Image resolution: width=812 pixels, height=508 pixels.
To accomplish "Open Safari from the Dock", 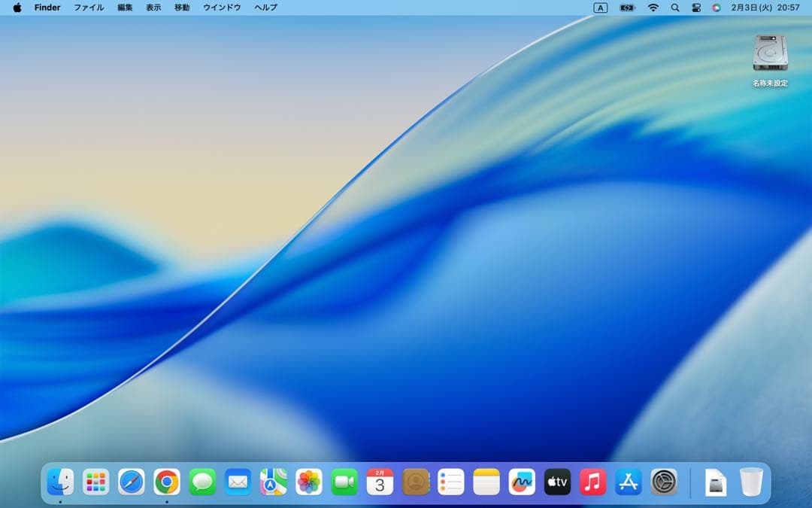I will [131, 482].
